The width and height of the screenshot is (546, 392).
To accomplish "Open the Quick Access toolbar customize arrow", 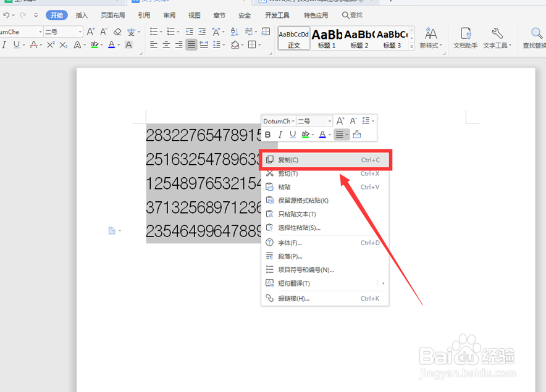I will pyautogui.click(x=36, y=15).
